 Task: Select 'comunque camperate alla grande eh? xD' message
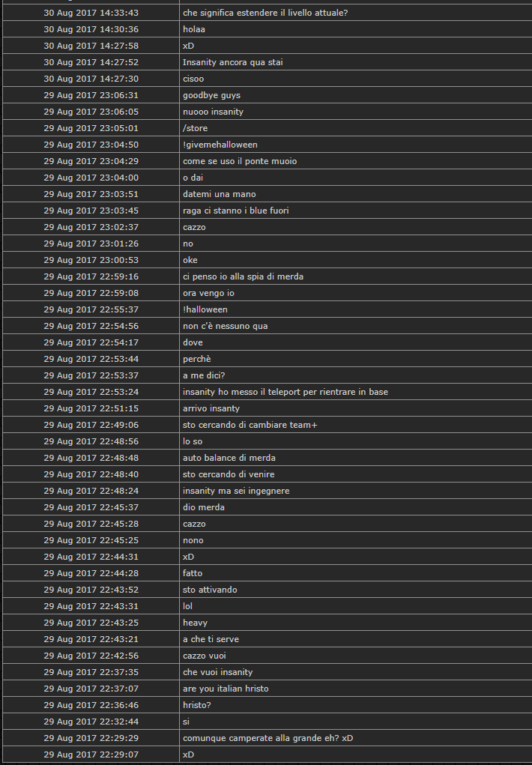click(268, 738)
